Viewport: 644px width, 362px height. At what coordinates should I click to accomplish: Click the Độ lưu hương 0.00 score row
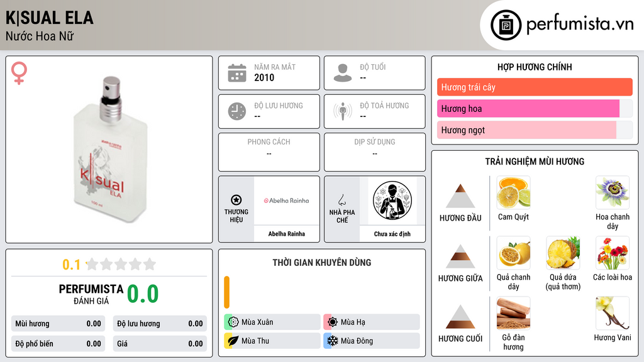coord(160,324)
